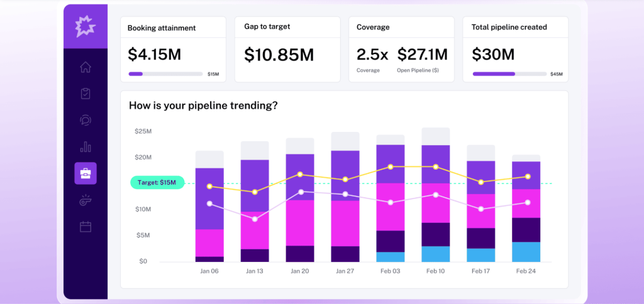Open the Home icon in the sidebar
Viewport: 644px width, 304px height.
coord(86,67)
